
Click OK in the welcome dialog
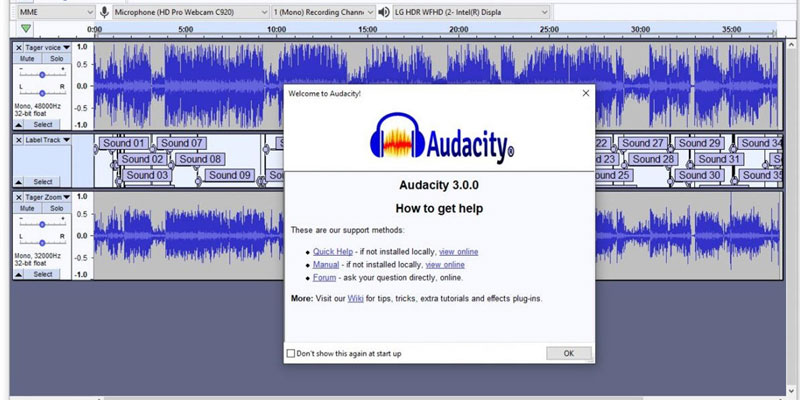pos(569,353)
